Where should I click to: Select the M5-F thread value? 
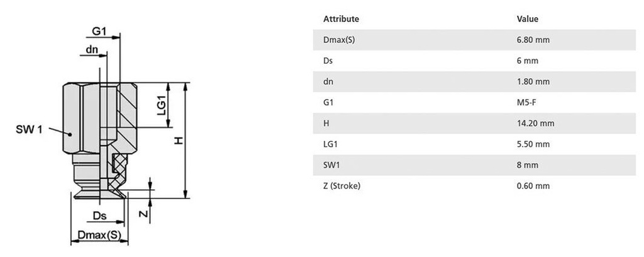click(x=526, y=102)
